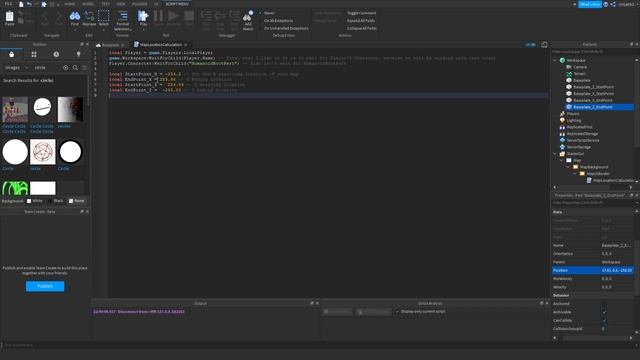Open Toolbox inventory grid tab
Image resolution: width=640 pixels, height=360 pixels.
click(34, 54)
